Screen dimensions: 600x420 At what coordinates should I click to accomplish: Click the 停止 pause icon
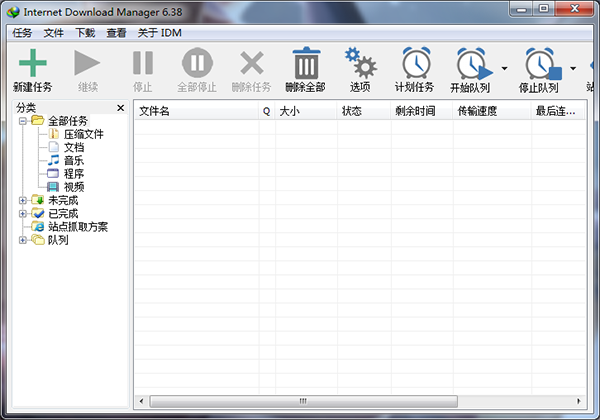coord(143,63)
